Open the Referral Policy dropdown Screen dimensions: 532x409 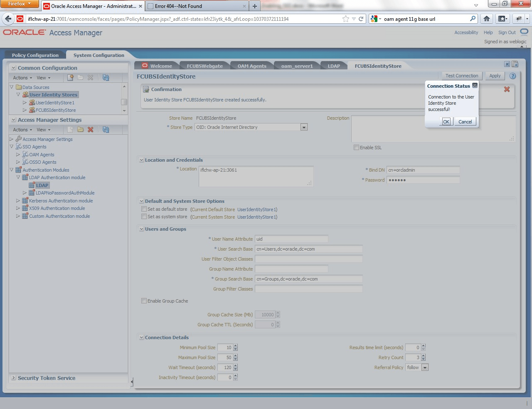[x=425, y=367]
